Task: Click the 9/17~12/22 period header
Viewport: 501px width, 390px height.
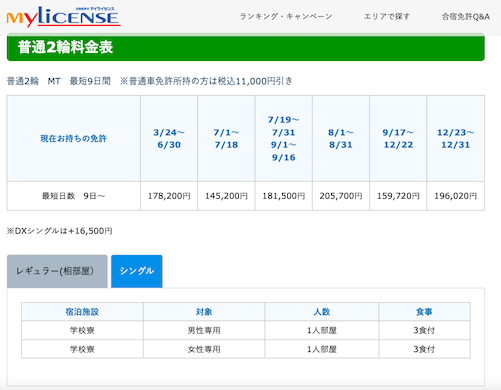Action: [x=398, y=138]
